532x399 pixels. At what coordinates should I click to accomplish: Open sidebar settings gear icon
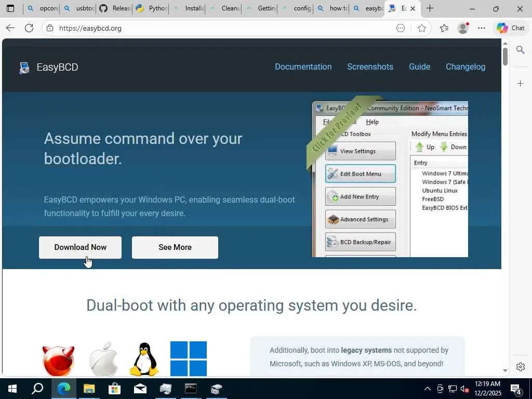(x=520, y=367)
